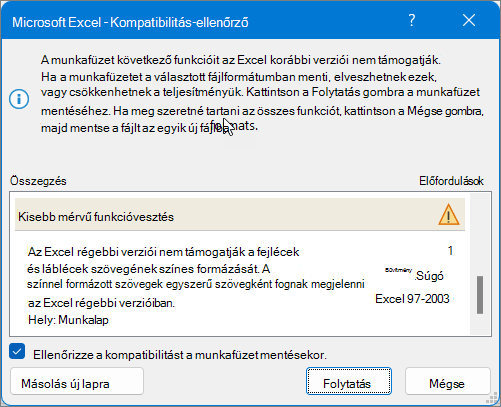The width and height of the screenshot is (501, 407).
Task: Click the blue information icon
Action: coord(19,99)
